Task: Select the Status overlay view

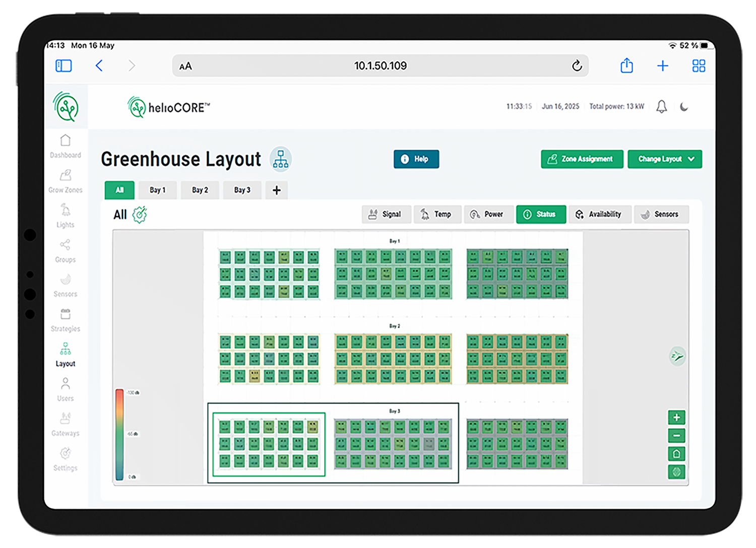Action: 541,214
